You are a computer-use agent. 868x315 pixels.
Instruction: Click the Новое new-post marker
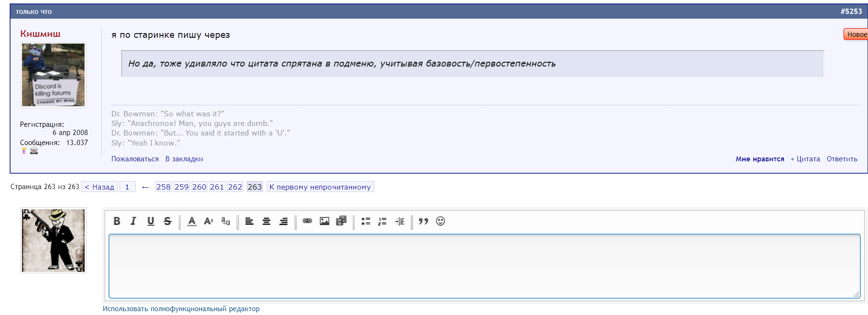coord(856,34)
